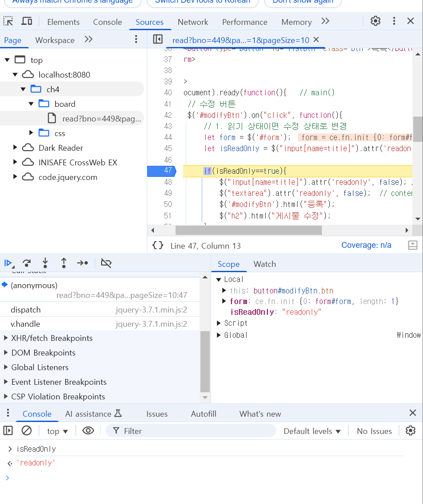The image size is (423, 504).
Task: Clear the console with the ban icon
Action: (x=26, y=430)
